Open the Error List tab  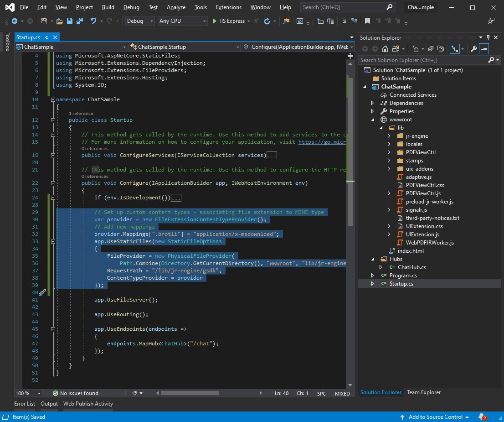tap(25, 404)
